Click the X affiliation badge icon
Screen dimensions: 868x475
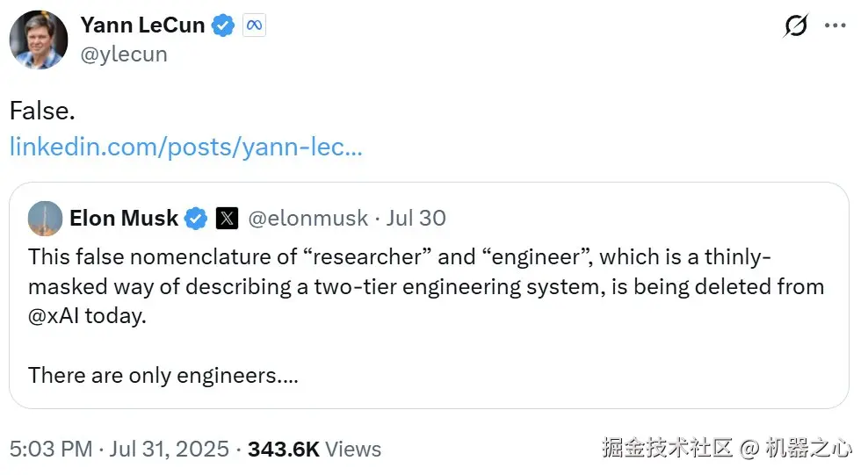tap(226, 219)
